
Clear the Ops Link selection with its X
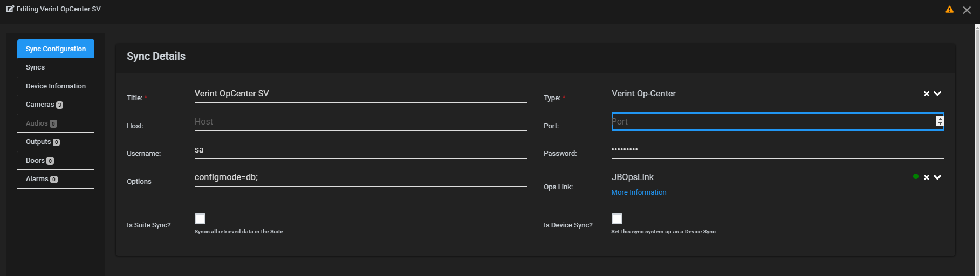(x=927, y=177)
